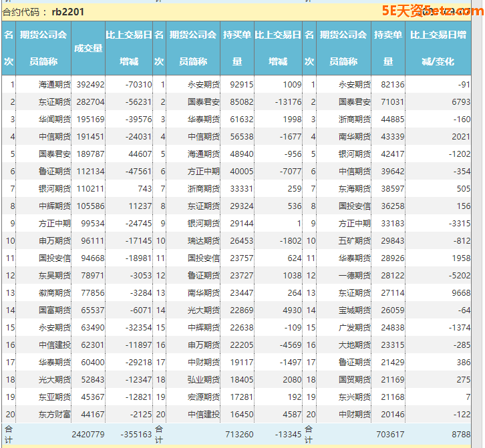The width and height of the screenshot is (485, 448).
Task: Click 五矿期货 in short positions list
Action: tap(354, 241)
